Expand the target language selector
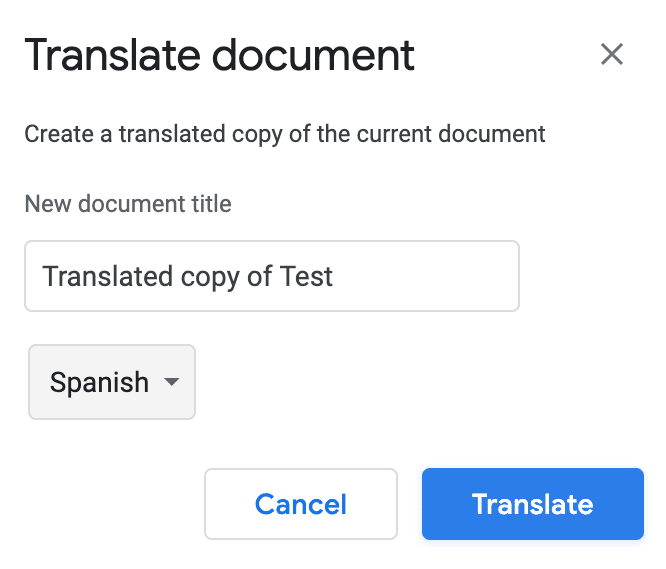 (112, 382)
